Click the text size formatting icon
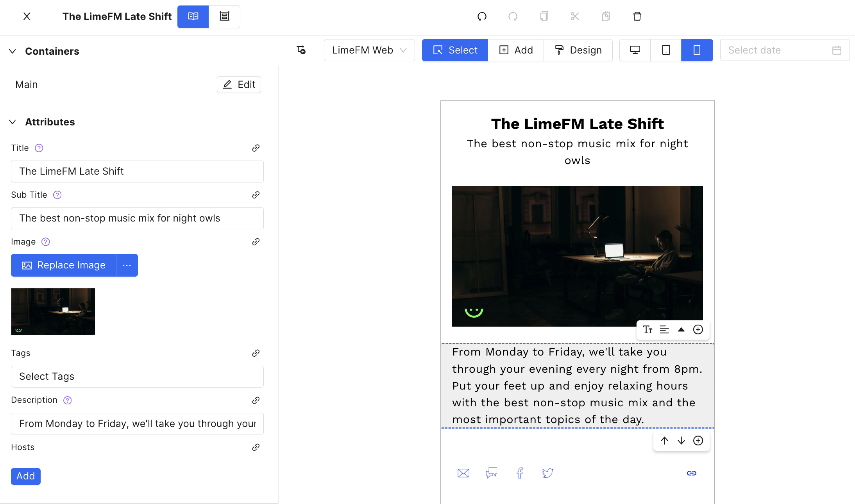The image size is (855, 504). [648, 330]
